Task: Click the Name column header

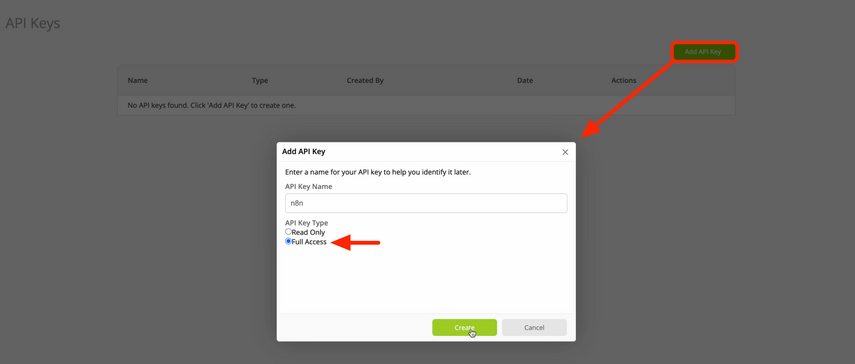Action: (138, 80)
